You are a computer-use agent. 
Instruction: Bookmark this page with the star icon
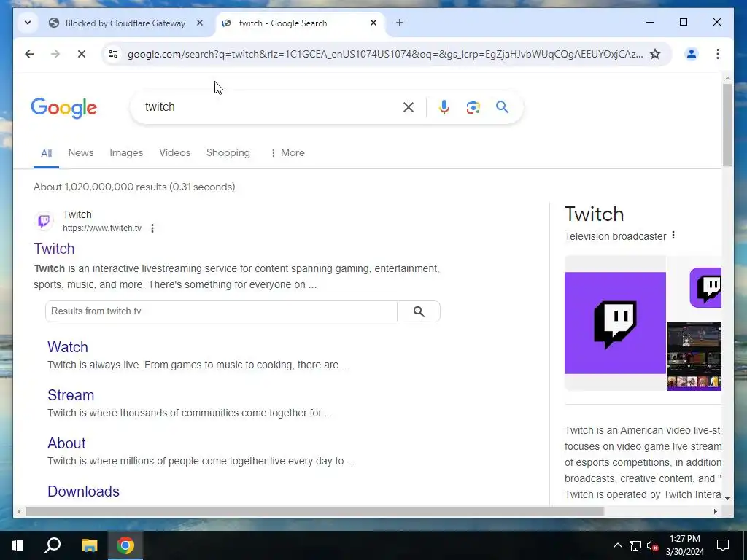pos(655,54)
